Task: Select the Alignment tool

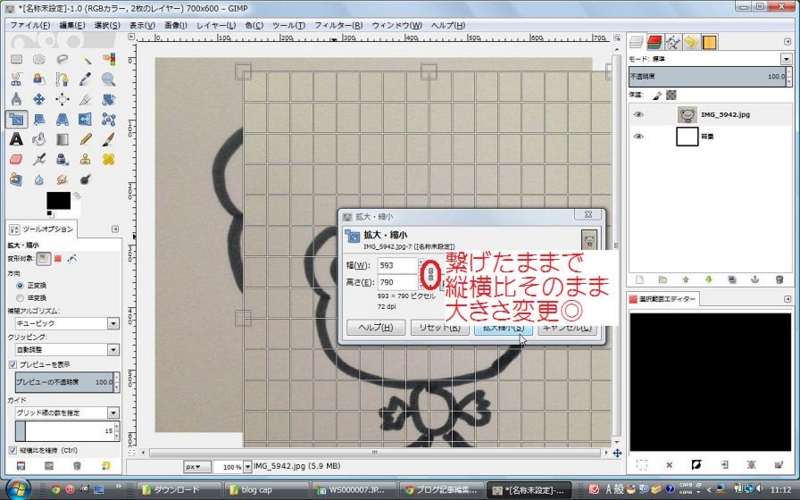Action: (x=62, y=99)
